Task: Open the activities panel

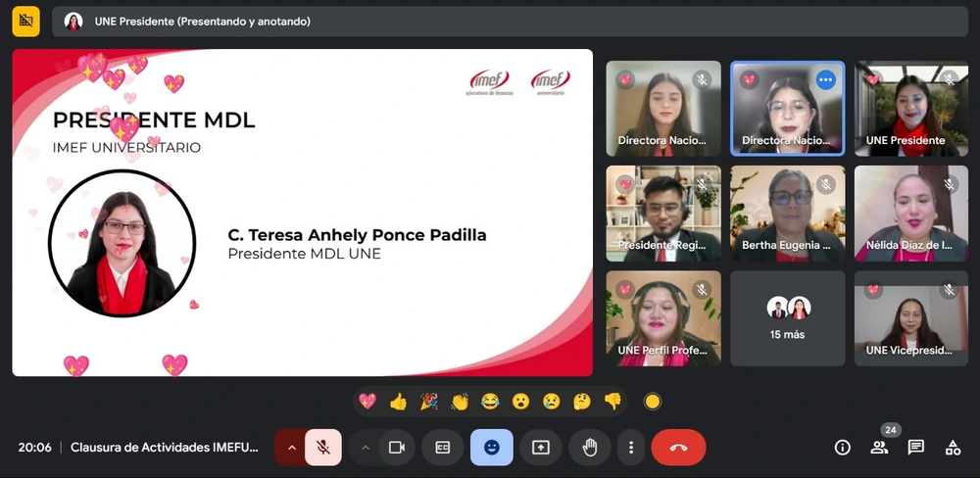Action: (953, 448)
